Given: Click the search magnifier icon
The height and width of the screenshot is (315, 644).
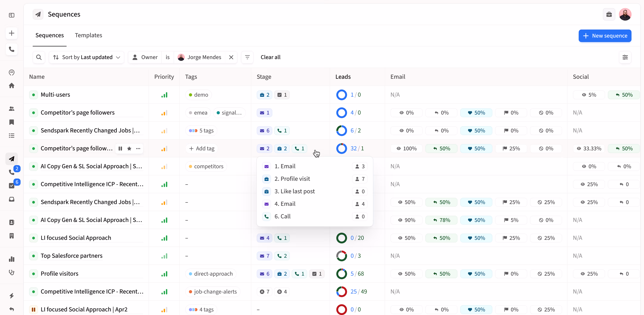Looking at the screenshot, I should pyautogui.click(x=39, y=57).
